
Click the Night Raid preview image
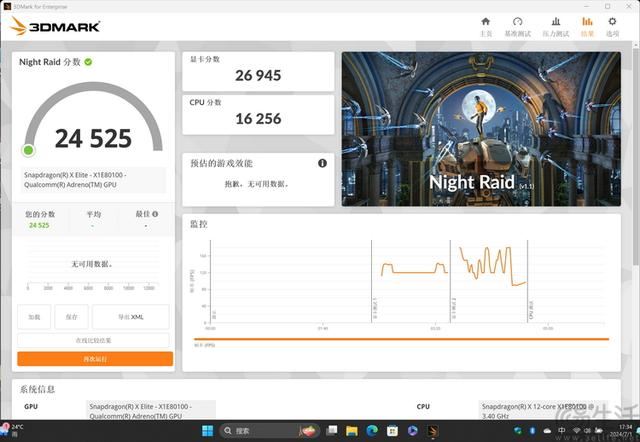[481, 129]
